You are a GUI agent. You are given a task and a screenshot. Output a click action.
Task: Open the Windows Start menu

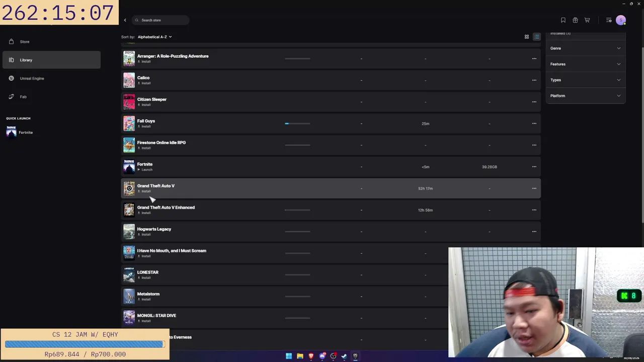pos(289,356)
